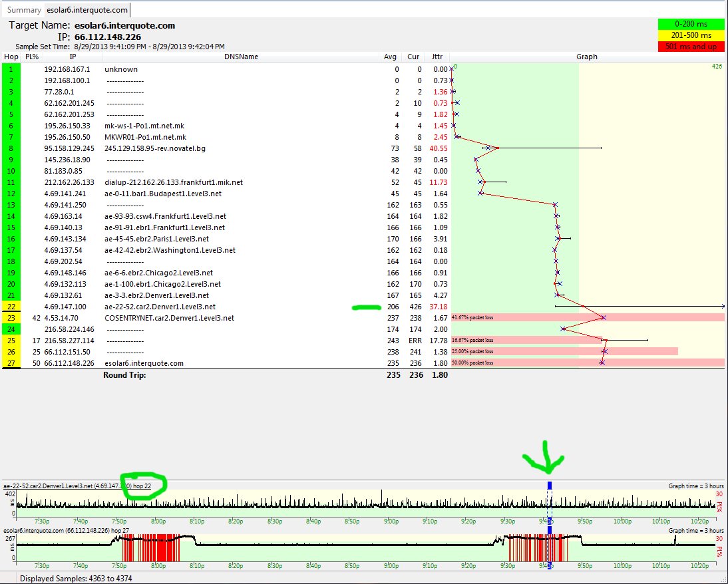Click the DNSName column header

241,57
